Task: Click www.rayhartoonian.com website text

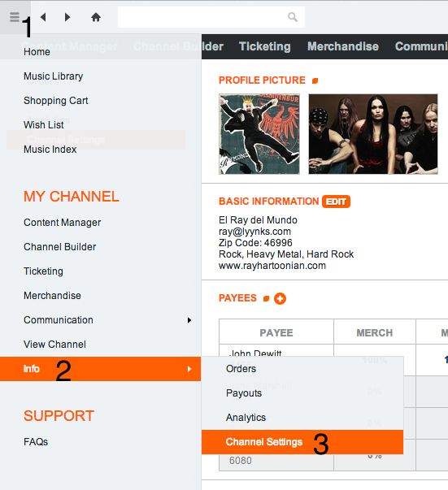Action: [x=272, y=266]
